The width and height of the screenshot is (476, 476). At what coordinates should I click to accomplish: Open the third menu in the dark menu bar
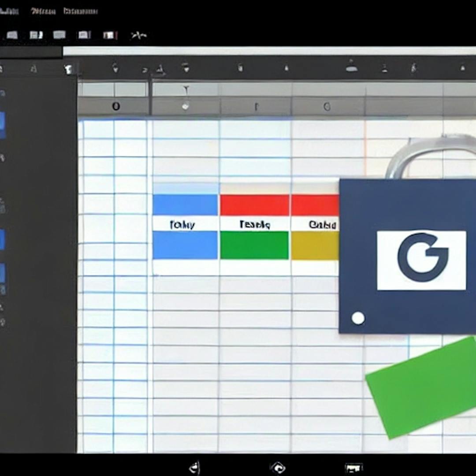(x=79, y=11)
